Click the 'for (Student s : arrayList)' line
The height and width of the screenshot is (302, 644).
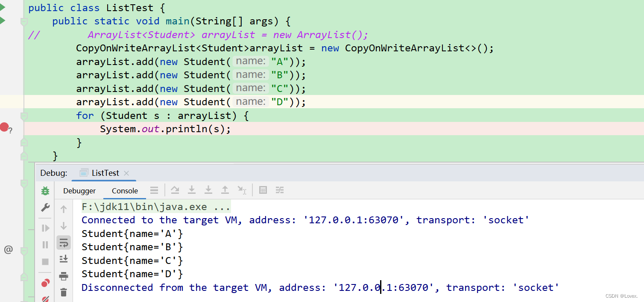tap(162, 115)
